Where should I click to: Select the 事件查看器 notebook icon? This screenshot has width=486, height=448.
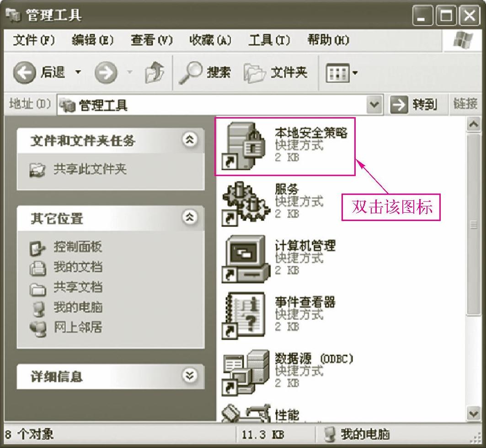coord(244,315)
